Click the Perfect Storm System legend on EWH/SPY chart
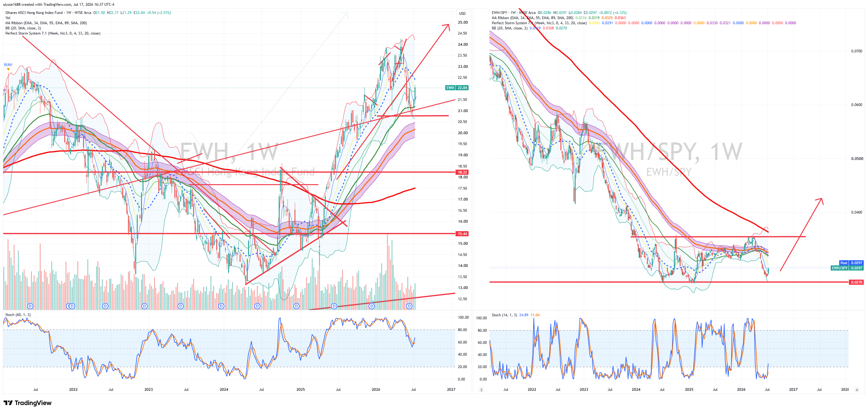The image size is (868, 412). [x=539, y=23]
